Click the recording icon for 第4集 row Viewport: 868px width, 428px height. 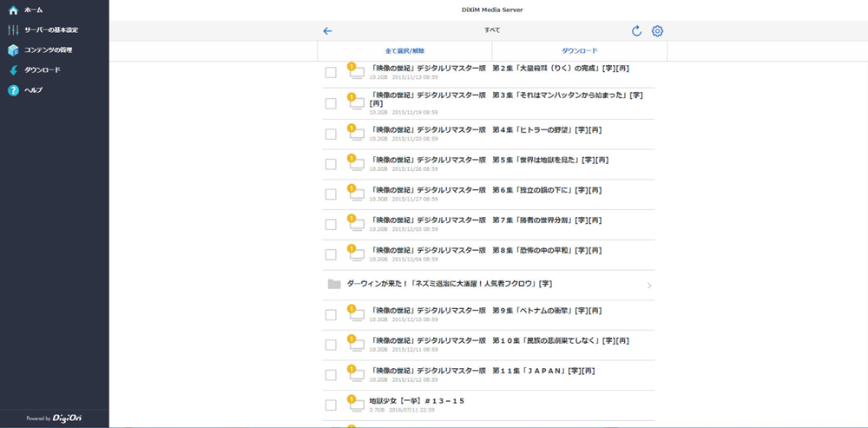pyautogui.click(x=355, y=132)
